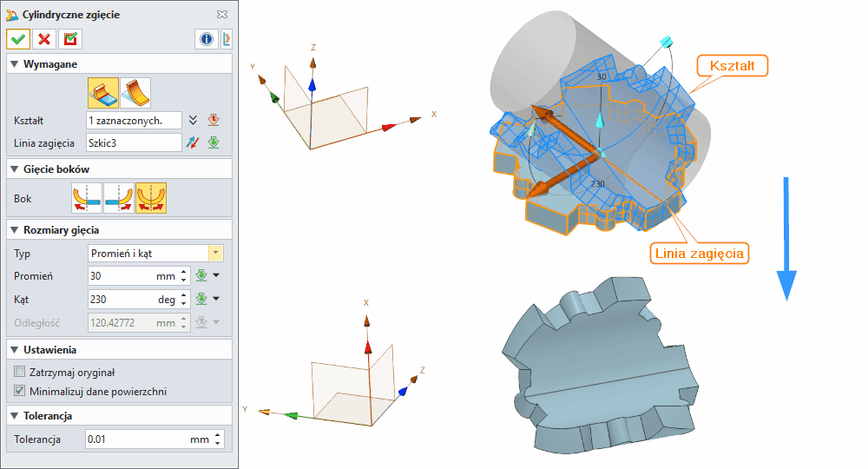Open the blue info help icon
The image size is (868, 469).
(x=207, y=39)
